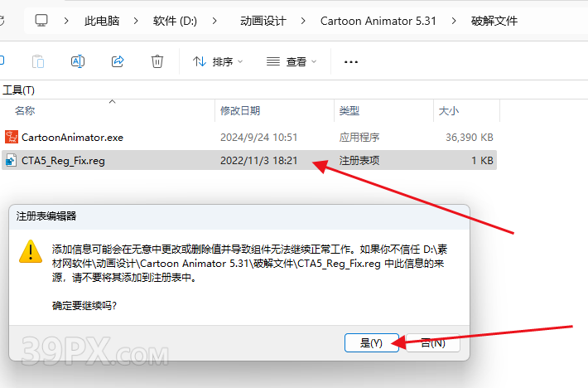Click the monitor icon in the address bar
This screenshot has width=588, height=388.
point(41,19)
